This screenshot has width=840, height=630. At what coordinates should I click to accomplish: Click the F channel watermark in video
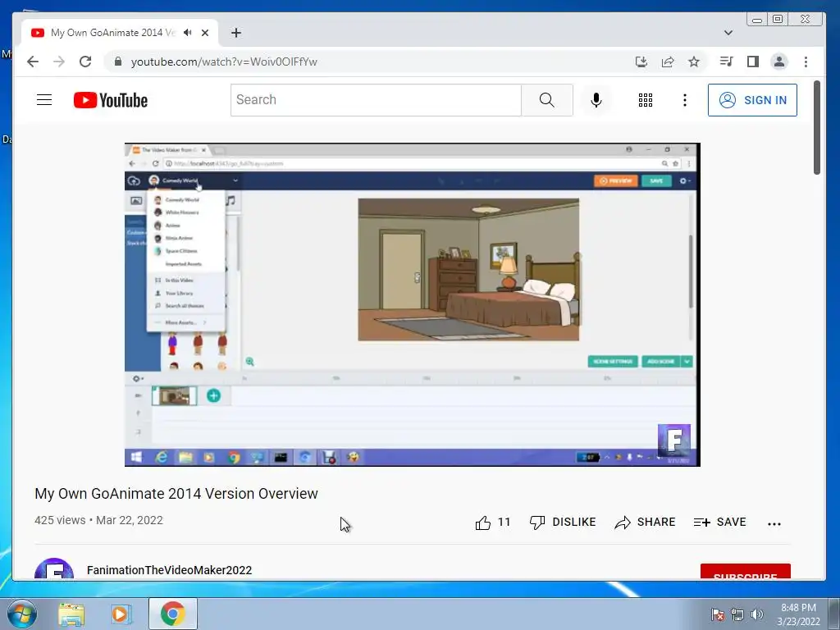pyautogui.click(x=674, y=440)
